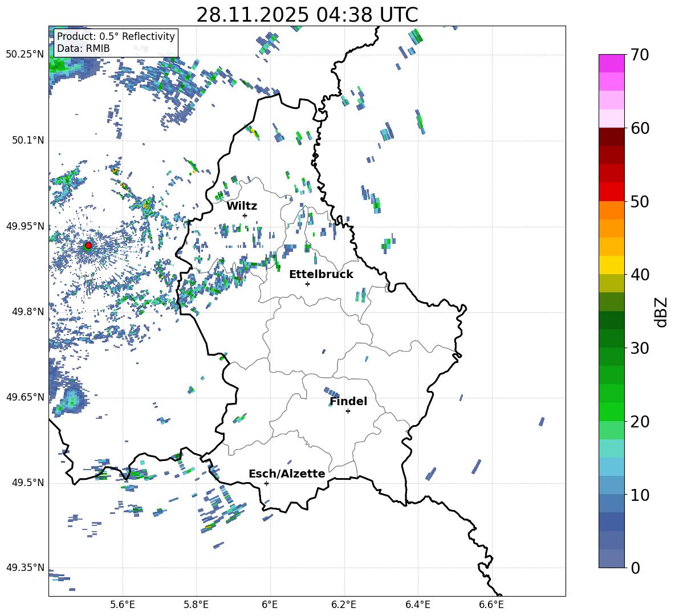Click the orange colorbar segment above 50

611,210
